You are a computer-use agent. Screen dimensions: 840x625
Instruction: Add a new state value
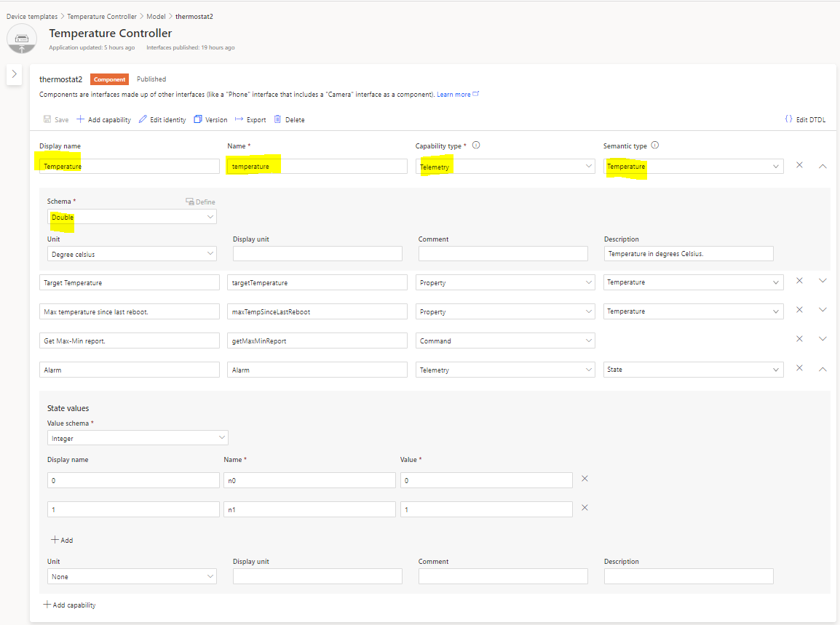point(62,540)
